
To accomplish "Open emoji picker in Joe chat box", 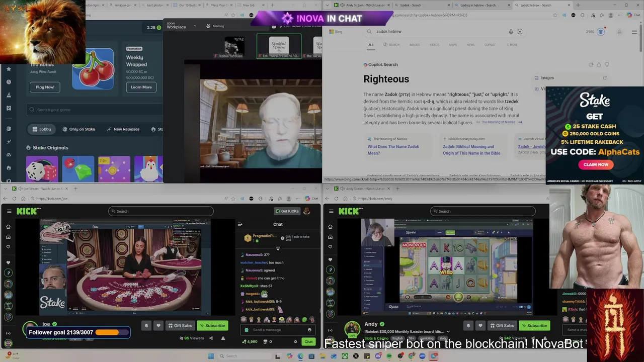I will [309, 330].
